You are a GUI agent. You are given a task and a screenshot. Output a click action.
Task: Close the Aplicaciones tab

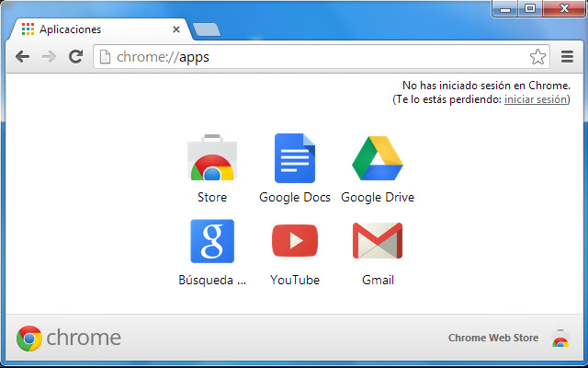tap(176, 29)
